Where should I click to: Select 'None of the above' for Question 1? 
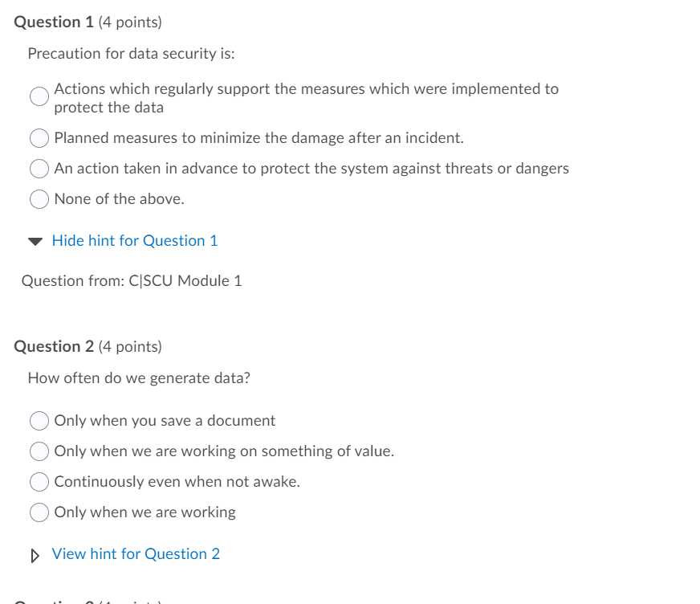tap(39, 198)
